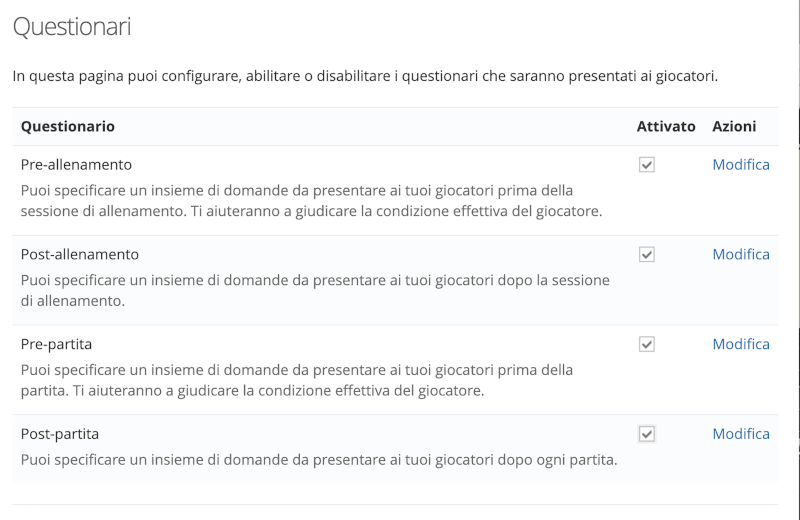Toggle the Post-partita activated checkbox
The height and width of the screenshot is (520, 800).
[647, 434]
